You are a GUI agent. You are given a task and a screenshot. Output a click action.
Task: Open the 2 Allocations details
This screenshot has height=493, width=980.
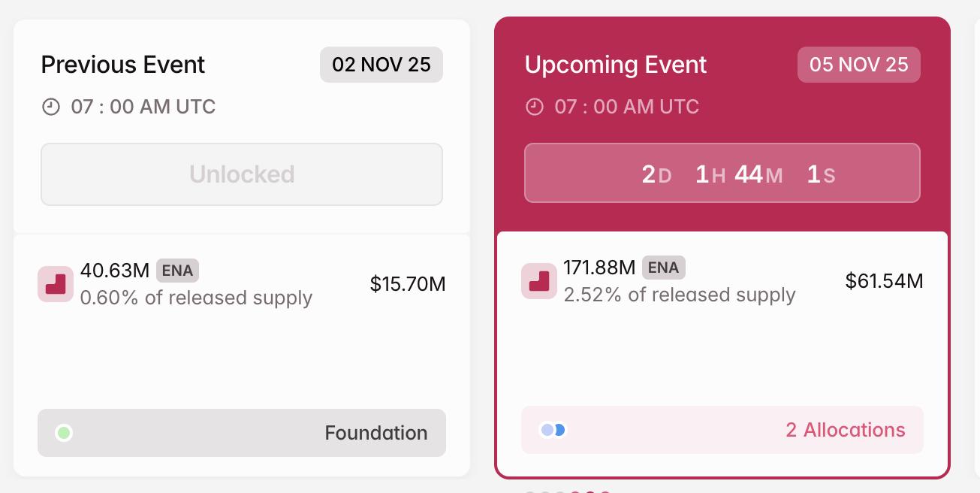846,430
